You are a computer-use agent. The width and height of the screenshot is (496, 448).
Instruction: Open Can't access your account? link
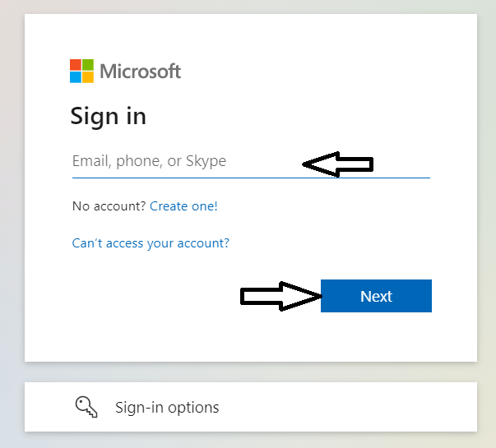click(x=151, y=243)
